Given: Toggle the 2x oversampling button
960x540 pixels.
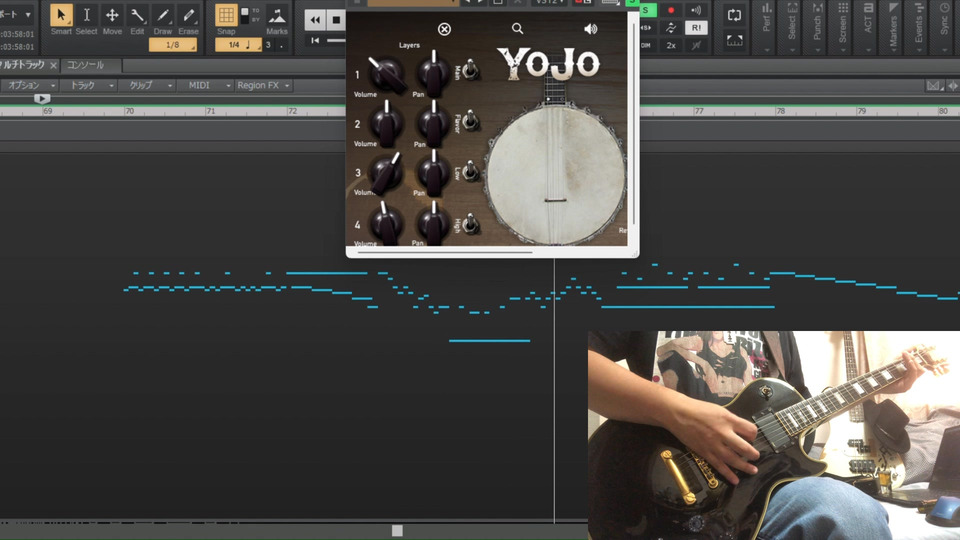Looking at the screenshot, I should (x=671, y=45).
